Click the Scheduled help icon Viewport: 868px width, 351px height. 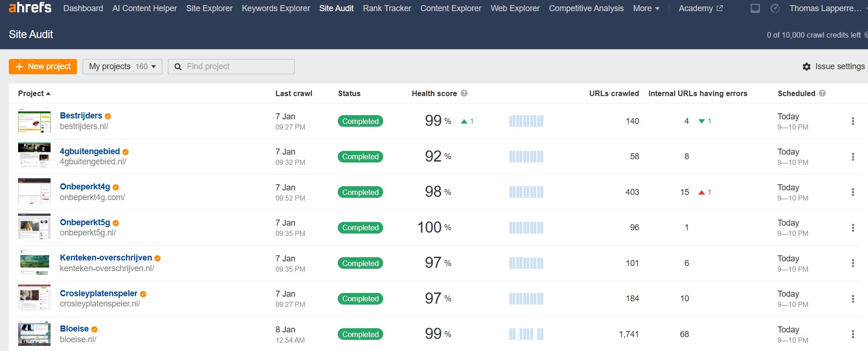pyautogui.click(x=822, y=93)
